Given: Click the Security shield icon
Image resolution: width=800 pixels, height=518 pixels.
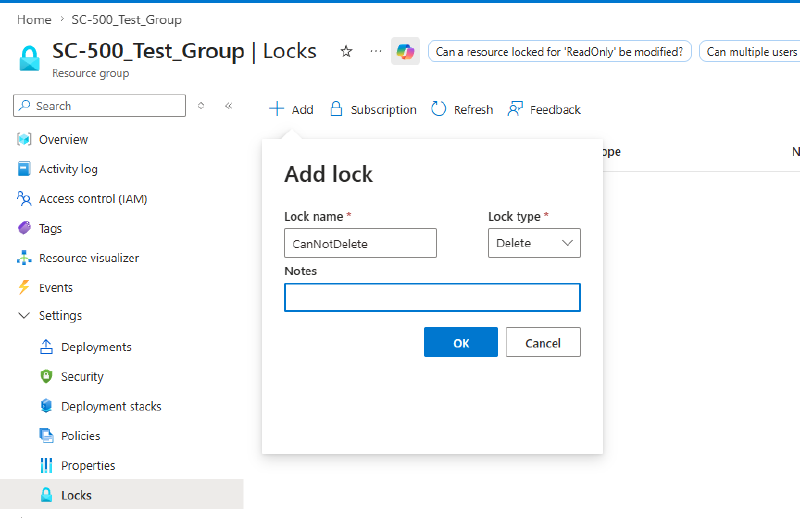Looking at the screenshot, I should click(46, 376).
